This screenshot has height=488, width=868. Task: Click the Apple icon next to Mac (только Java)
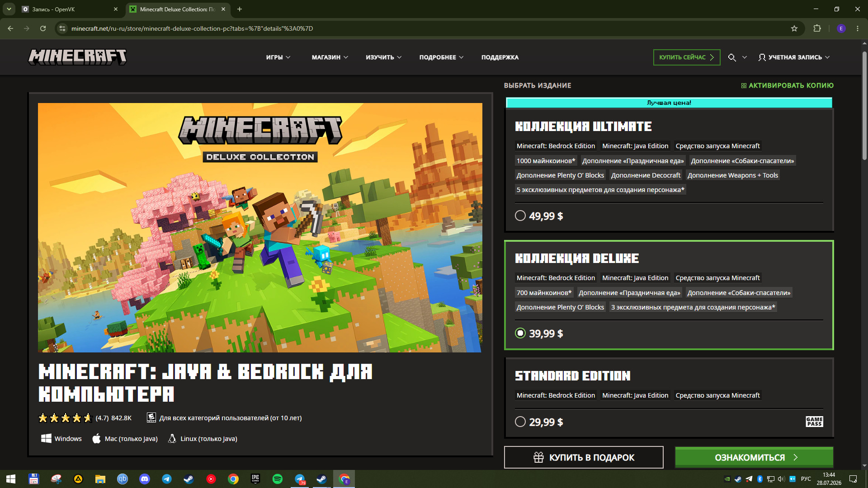tap(96, 438)
